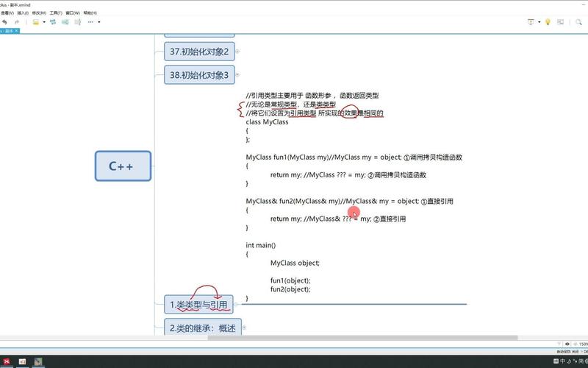The image size is (588, 368).
Task: Open the 查看(V) menu
Action: pyautogui.click(x=7, y=13)
